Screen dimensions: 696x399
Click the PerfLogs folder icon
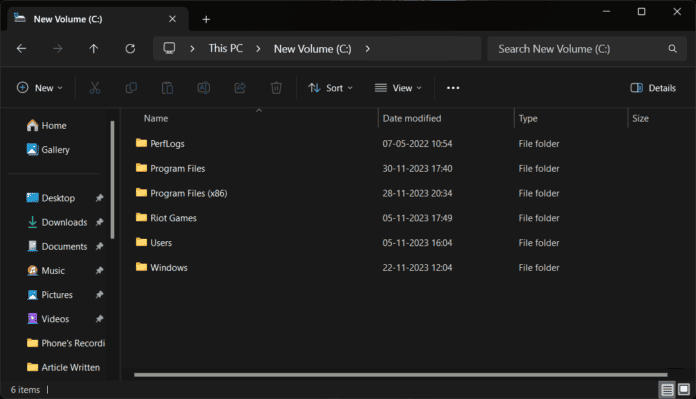(141, 143)
